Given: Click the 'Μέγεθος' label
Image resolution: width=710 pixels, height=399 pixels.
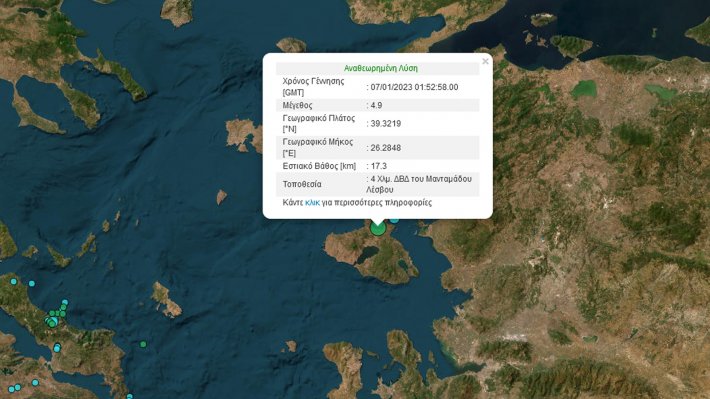Looking at the screenshot, I should [297, 105].
